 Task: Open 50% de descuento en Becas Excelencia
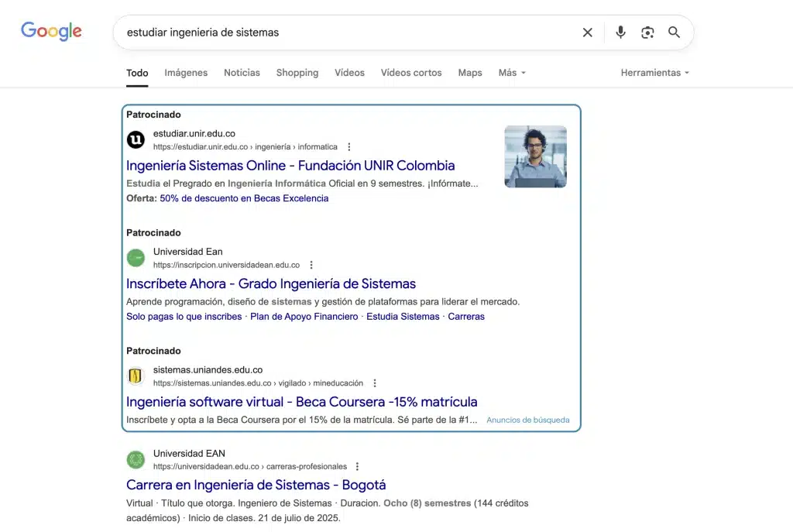tap(244, 198)
